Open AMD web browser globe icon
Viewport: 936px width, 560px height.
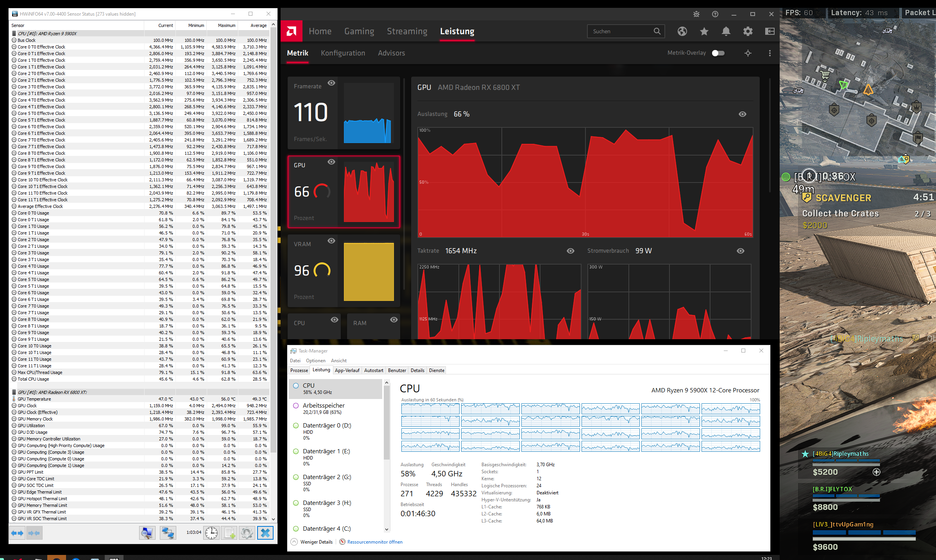click(682, 31)
